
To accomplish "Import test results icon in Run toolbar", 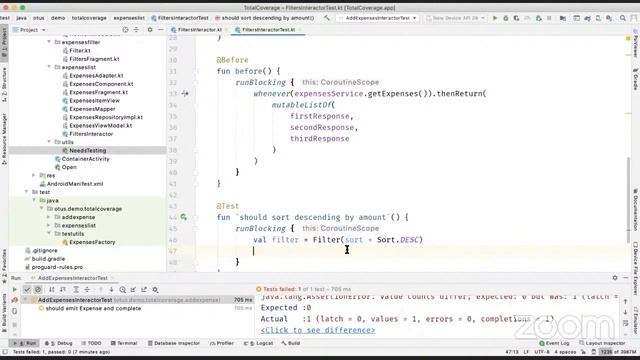I will (x=133, y=289).
